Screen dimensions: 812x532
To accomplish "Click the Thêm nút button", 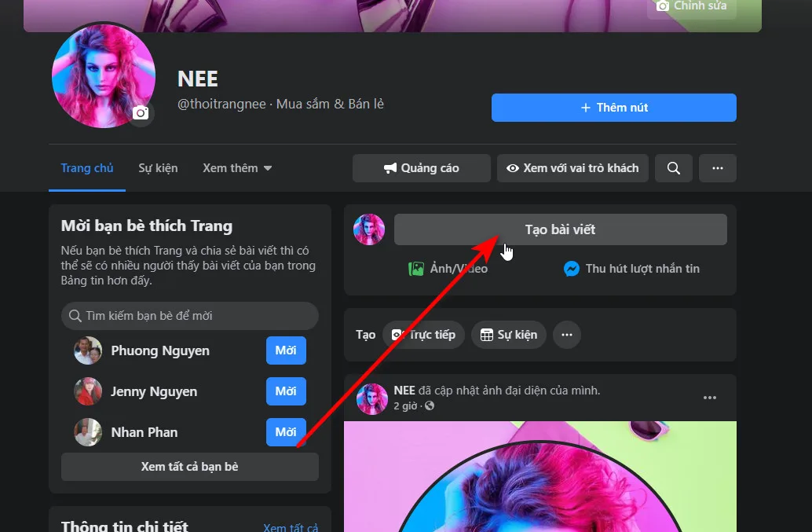I will pos(613,108).
